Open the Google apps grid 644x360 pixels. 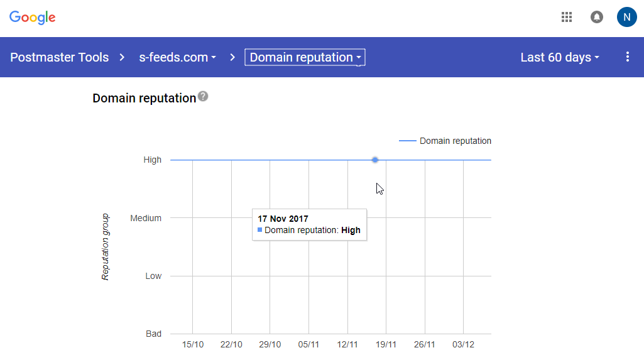click(x=567, y=17)
